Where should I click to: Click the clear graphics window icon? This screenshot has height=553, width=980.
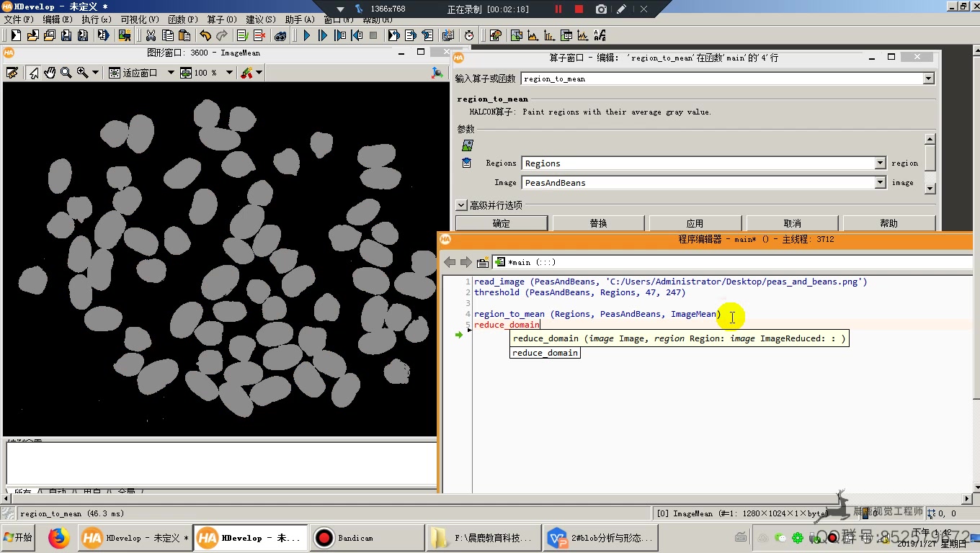click(12, 73)
